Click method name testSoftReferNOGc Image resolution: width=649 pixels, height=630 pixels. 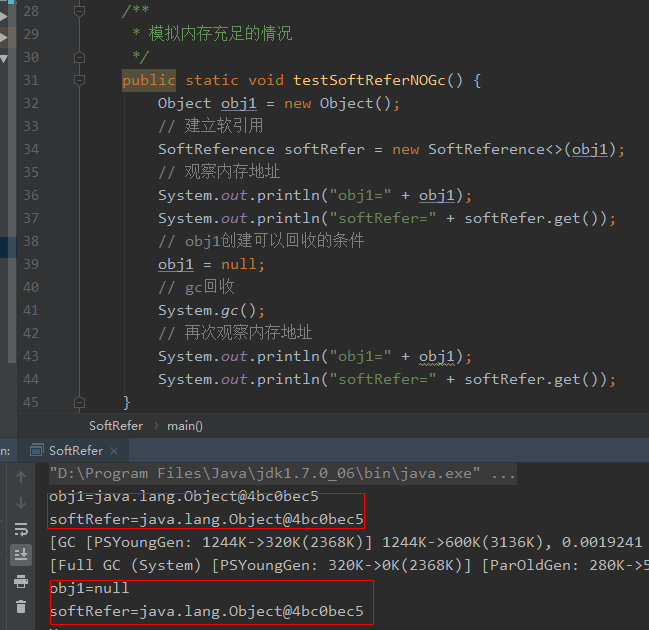(x=369, y=80)
